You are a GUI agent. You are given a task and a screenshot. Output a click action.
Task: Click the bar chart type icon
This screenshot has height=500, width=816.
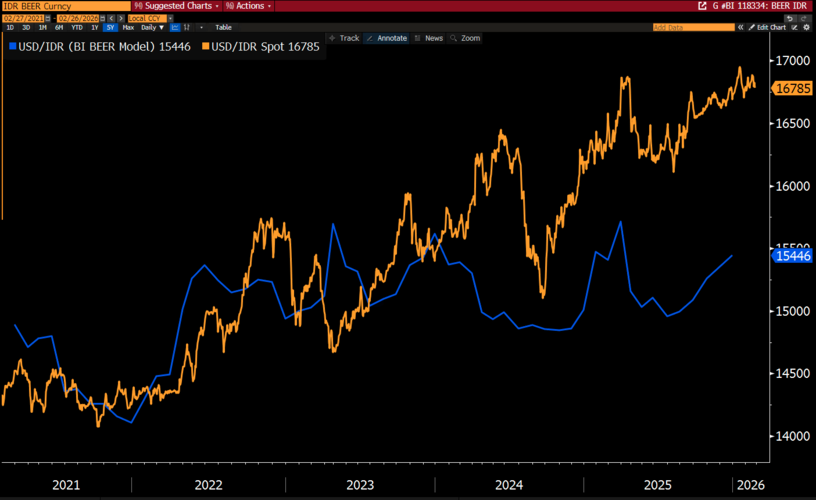click(187, 27)
